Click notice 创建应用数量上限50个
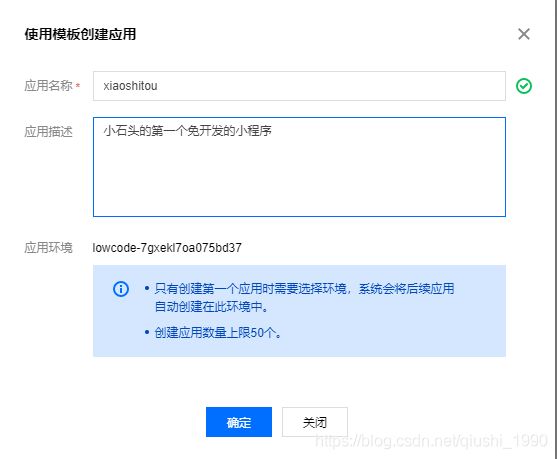Viewport: 557px width, 459px height. [218, 333]
